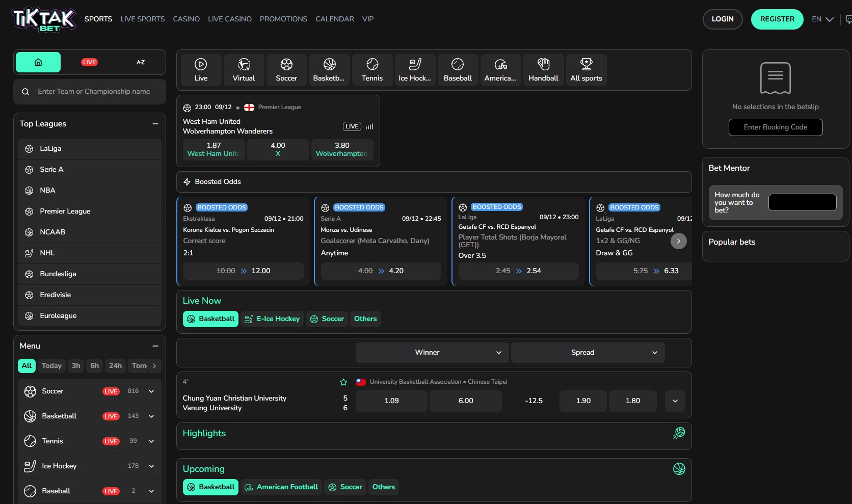
Task: Open the PROMOTIONS nav item
Action: pyautogui.click(x=283, y=19)
